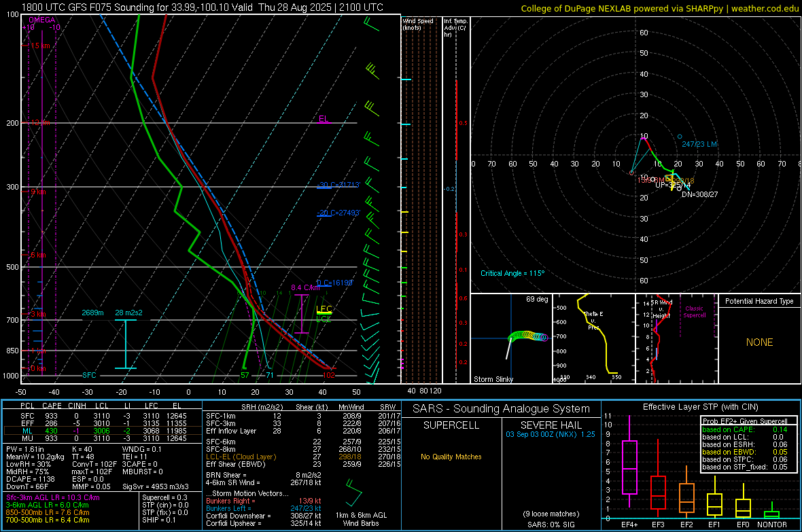802x532 pixels.
Task: Click the 'Classic Supercell' label
Action: (x=694, y=312)
